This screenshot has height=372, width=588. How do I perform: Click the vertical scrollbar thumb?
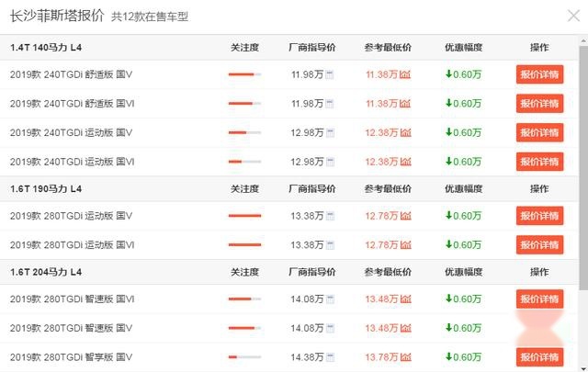(583, 167)
